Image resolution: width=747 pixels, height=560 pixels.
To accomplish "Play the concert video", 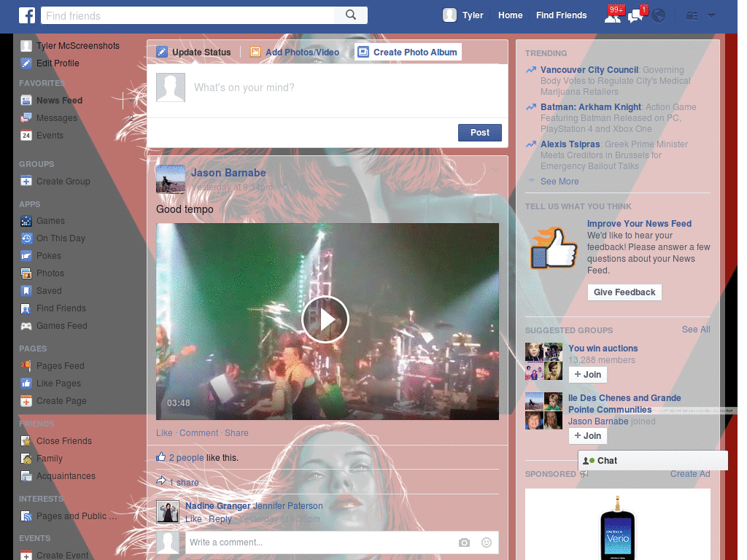I will pos(326,319).
